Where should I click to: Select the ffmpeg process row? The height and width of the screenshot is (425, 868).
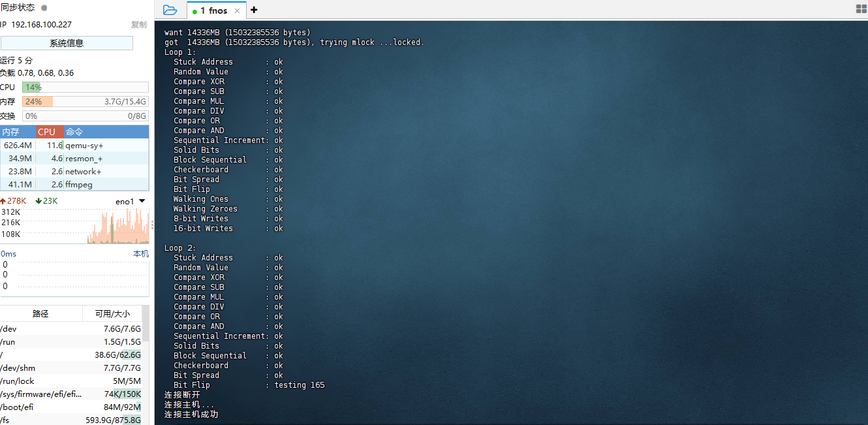click(x=74, y=185)
